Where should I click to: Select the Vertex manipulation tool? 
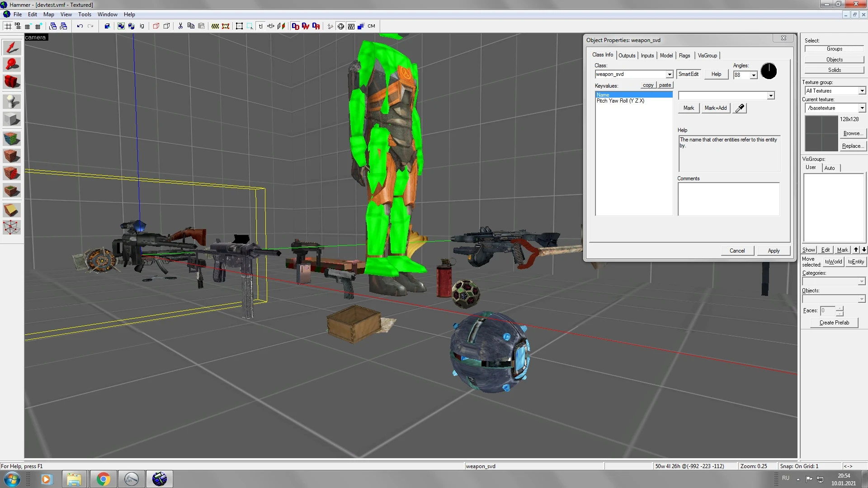12,227
